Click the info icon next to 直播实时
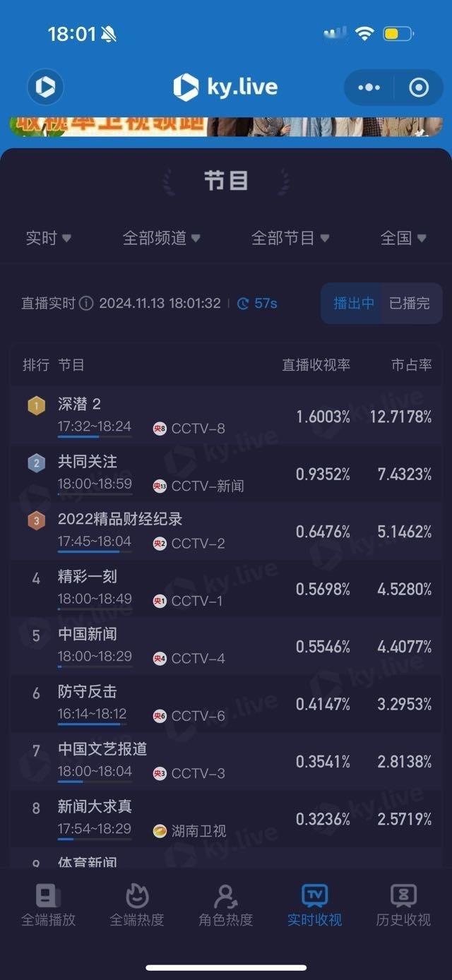452x980 pixels. tap(86, 304)
